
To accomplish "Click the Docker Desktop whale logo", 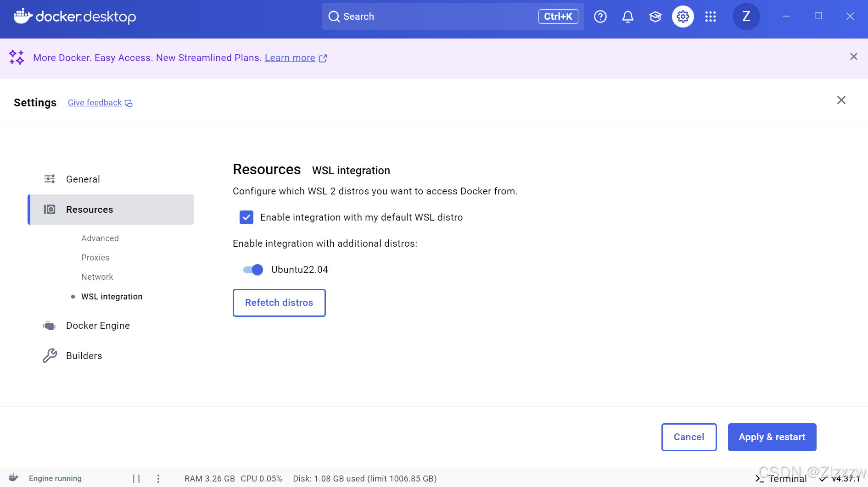I will [23, 16].
